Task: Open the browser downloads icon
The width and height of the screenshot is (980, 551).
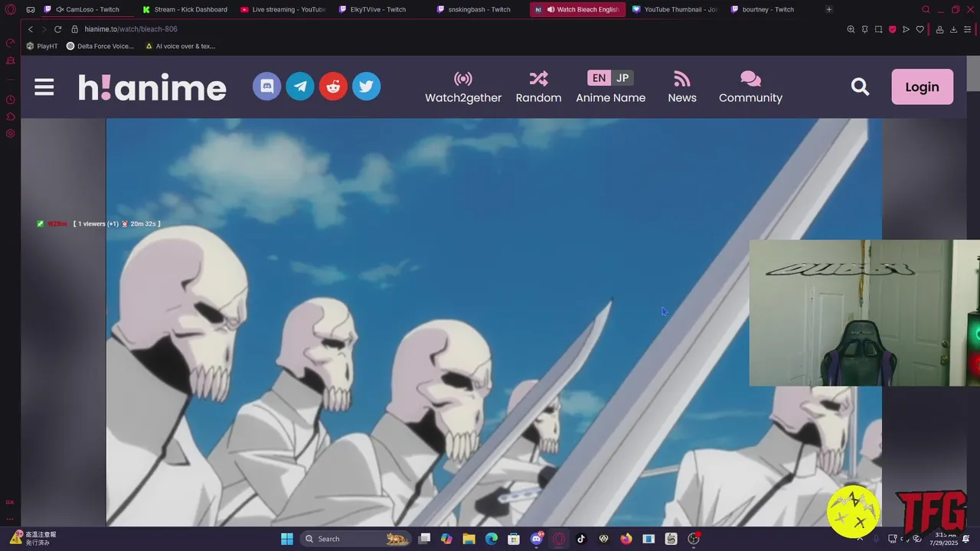Action: click(953, 29)
